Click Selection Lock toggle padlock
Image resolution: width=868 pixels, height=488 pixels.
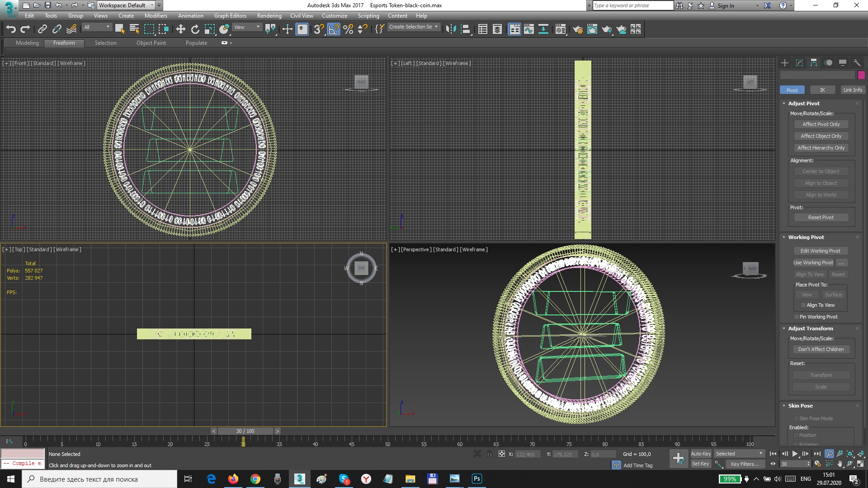(490, 454)
